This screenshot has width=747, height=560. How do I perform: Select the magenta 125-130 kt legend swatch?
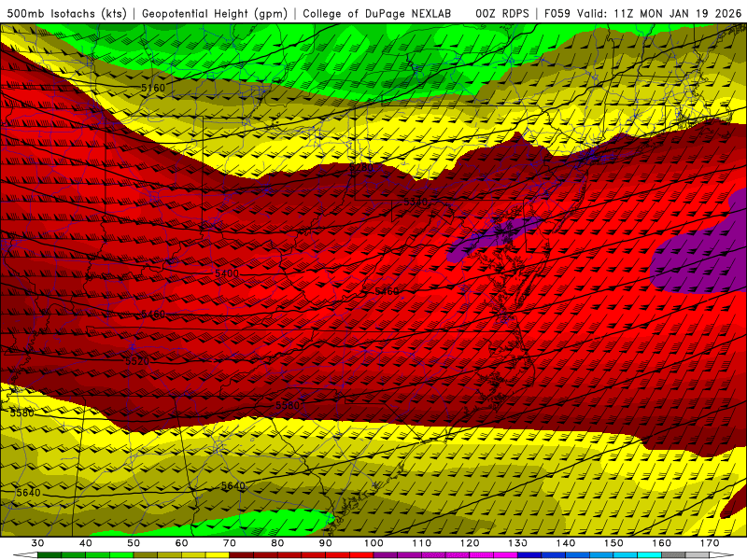coord(505,555)
